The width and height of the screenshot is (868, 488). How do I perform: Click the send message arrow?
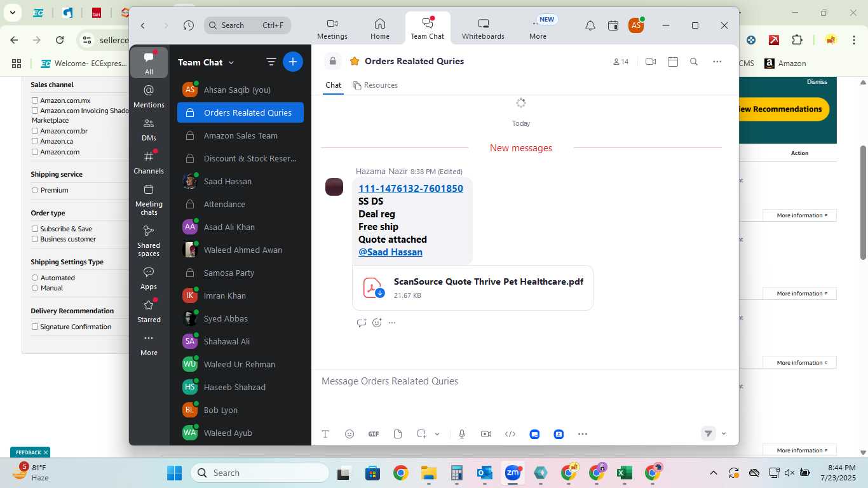point(708,433)
